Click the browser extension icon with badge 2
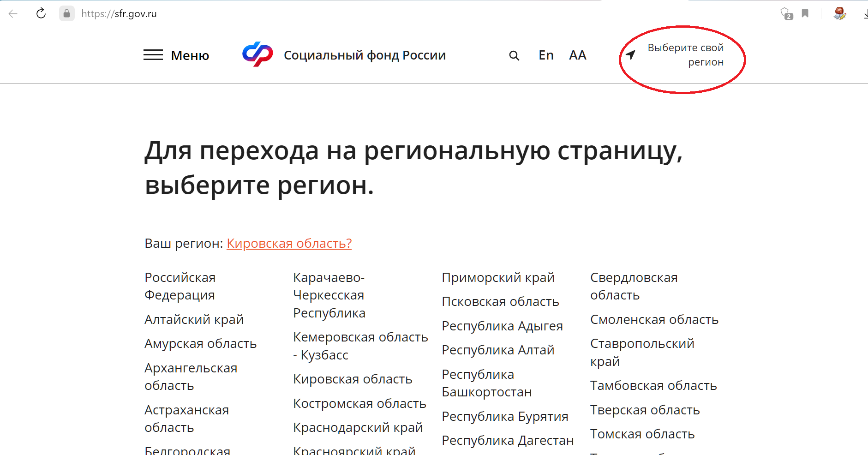868x455 pixels. coord(786,13)
